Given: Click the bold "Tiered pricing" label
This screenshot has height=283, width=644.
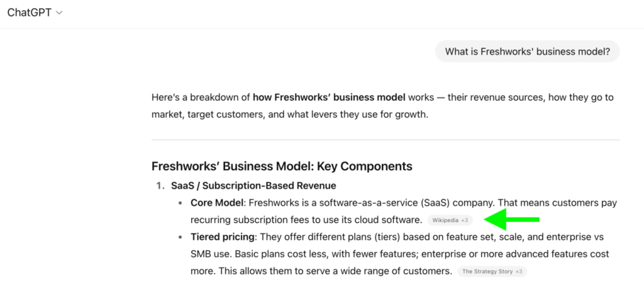Looking at the screenshot, I should tap(223, 237).
